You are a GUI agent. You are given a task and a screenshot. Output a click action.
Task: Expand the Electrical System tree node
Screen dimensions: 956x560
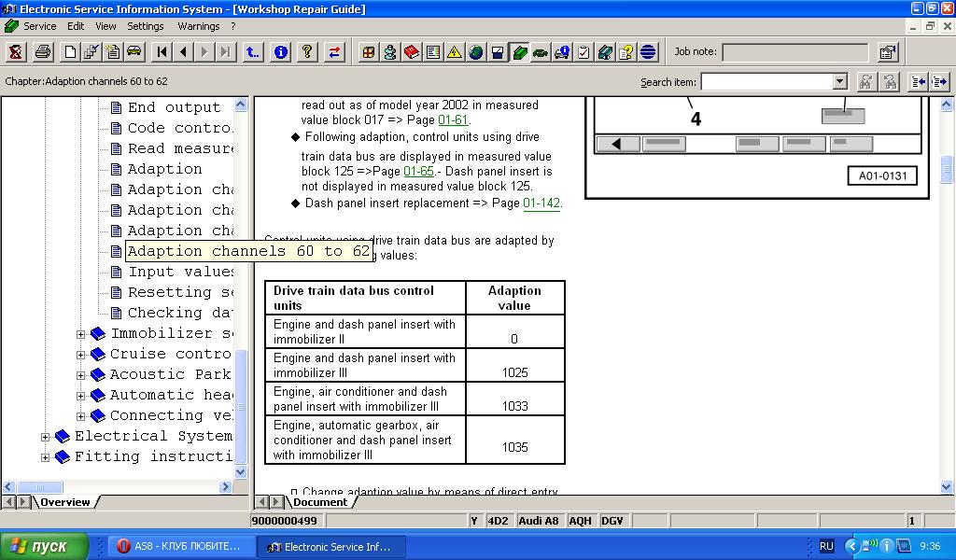[45, 437]
